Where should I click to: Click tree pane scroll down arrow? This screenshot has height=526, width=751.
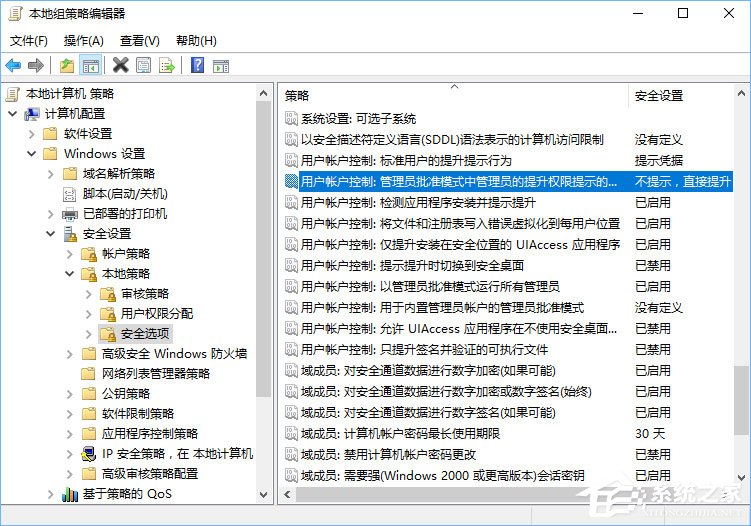coord(263,494)
